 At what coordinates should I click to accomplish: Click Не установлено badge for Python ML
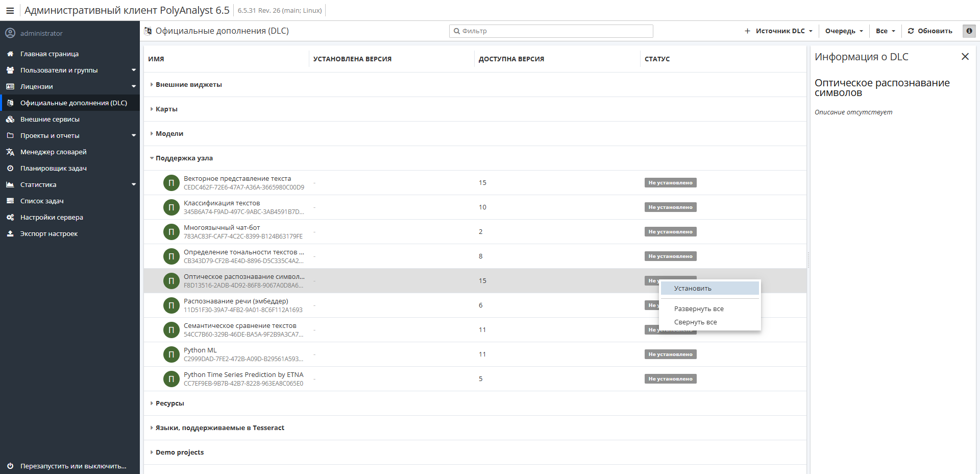(670, 354)
